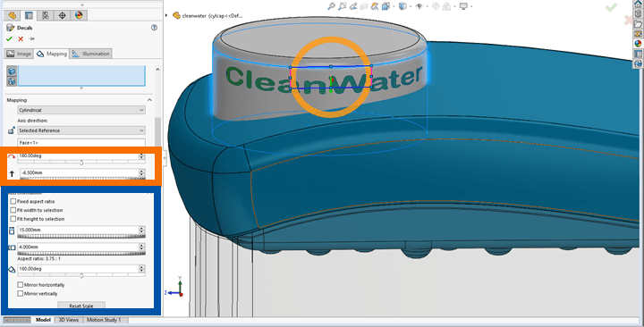Choose the lower selection filter cube icon

tap(12, 80)
